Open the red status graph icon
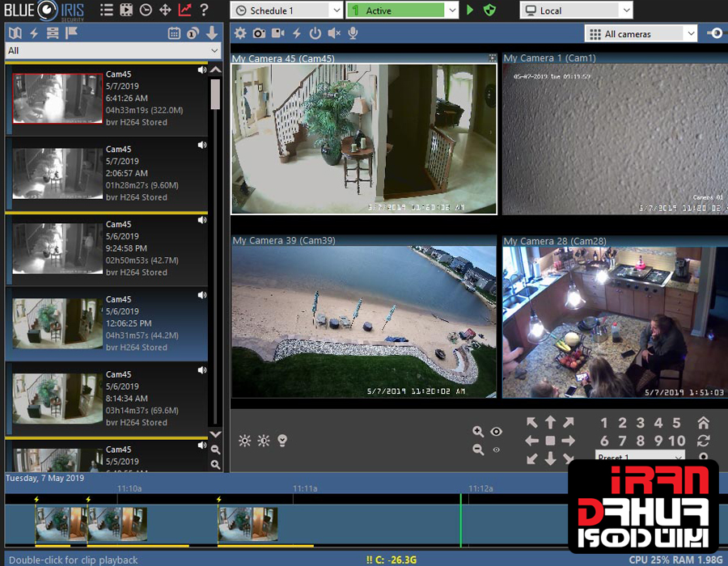The image size is (728, 566). [x=184, y=10]
